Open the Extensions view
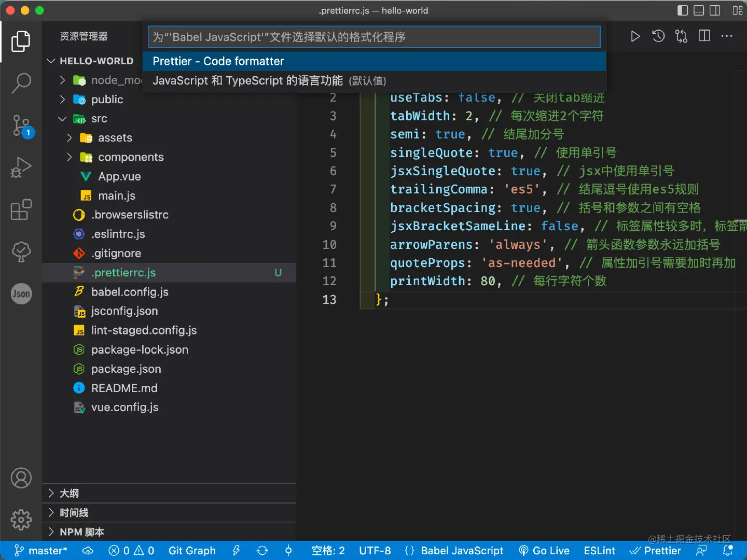This screenshot has width=747, height=560. pyautogui.click(x=21, y=209)
